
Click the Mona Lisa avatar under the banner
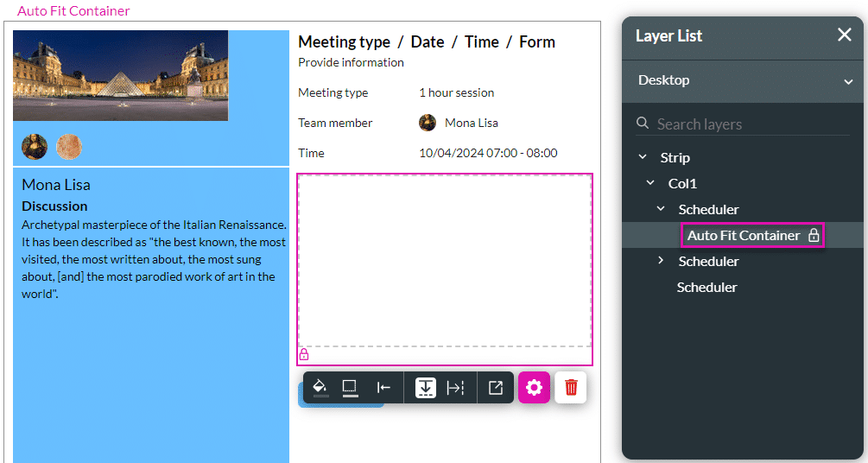pos(35,147)
